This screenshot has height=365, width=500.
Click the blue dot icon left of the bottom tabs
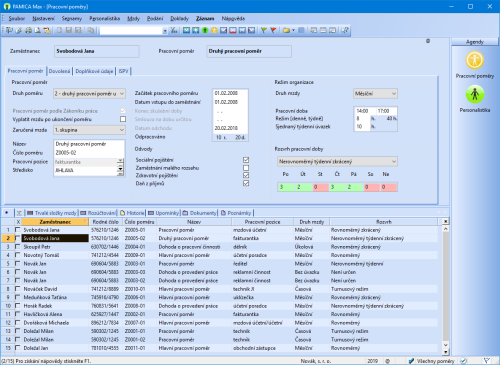[6, 212]
